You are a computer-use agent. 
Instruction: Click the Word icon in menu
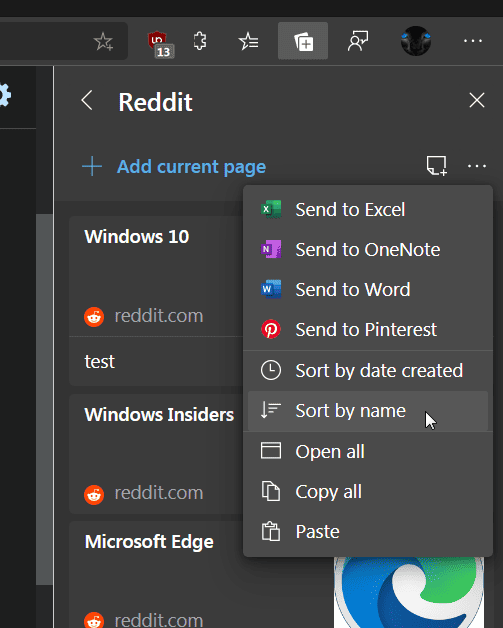click(x=271, y=289)
